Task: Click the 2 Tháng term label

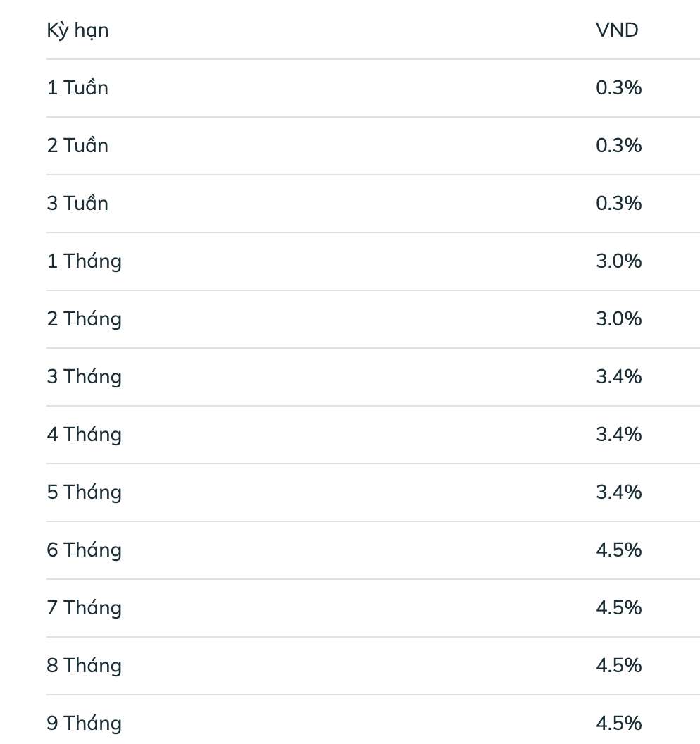Action: [84, 319]
